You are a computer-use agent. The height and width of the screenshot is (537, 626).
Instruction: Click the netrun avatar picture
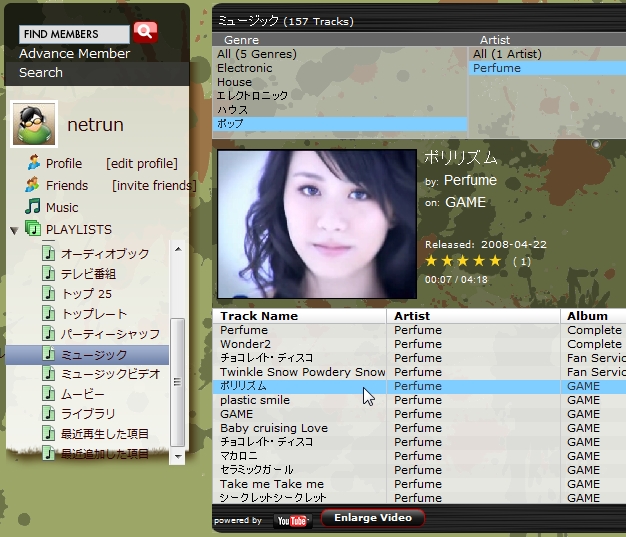click(x=34, y=124)
